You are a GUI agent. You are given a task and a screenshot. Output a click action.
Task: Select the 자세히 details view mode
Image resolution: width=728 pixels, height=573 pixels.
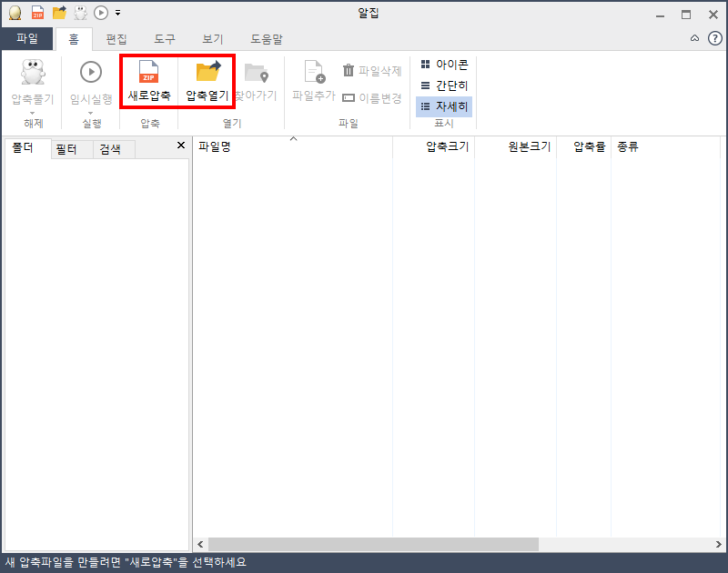click(x=444, y=106)
